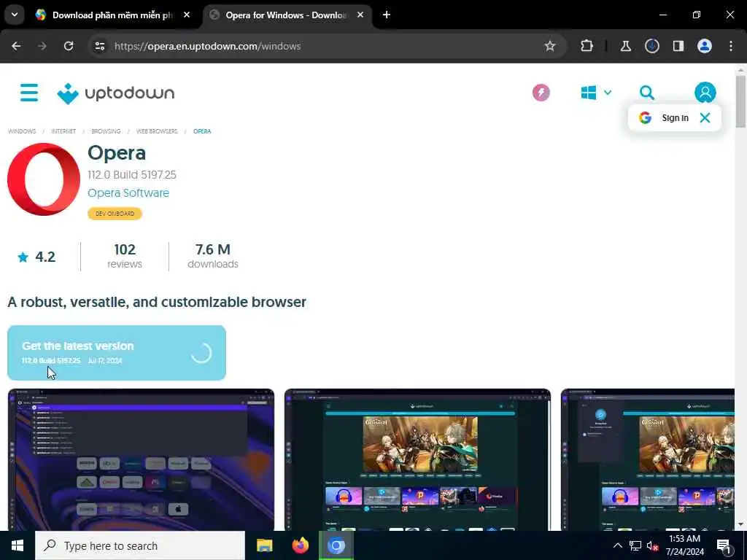The image size is (747, 560).
Task: Close the Opera for Windows tab
Action: (x=360, y=15)
